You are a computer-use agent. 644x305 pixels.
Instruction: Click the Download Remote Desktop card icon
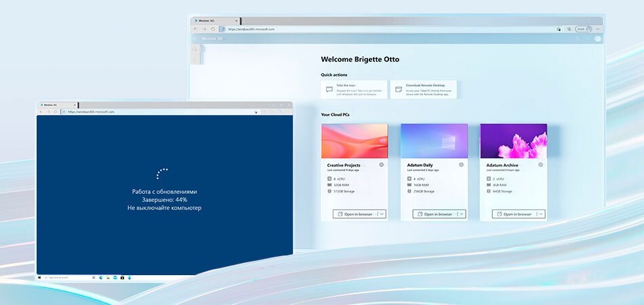click(x=399, y=89)
